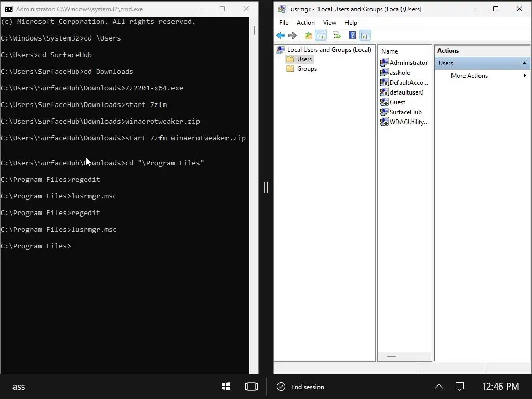Maximize the lusrmgr window
Image resolution: width=532 pixels, height=399 pixels.
[495, 9]
